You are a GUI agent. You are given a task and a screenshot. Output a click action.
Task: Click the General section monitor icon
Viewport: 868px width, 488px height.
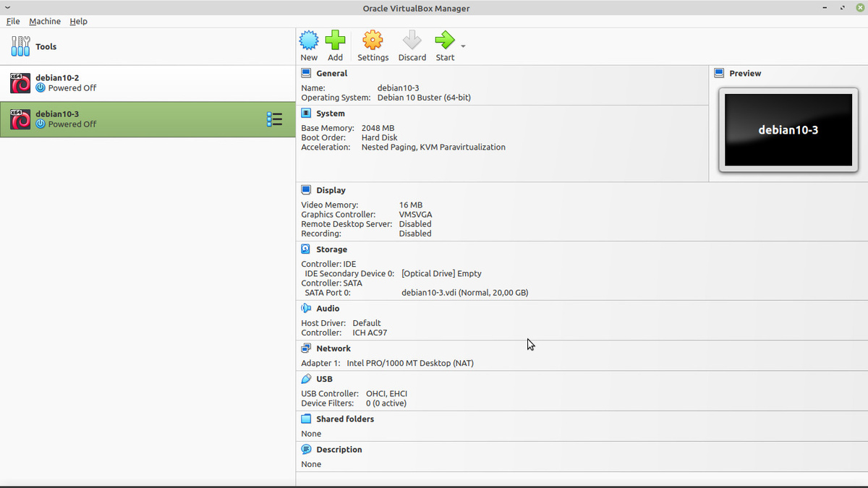[x=306, y=73]
